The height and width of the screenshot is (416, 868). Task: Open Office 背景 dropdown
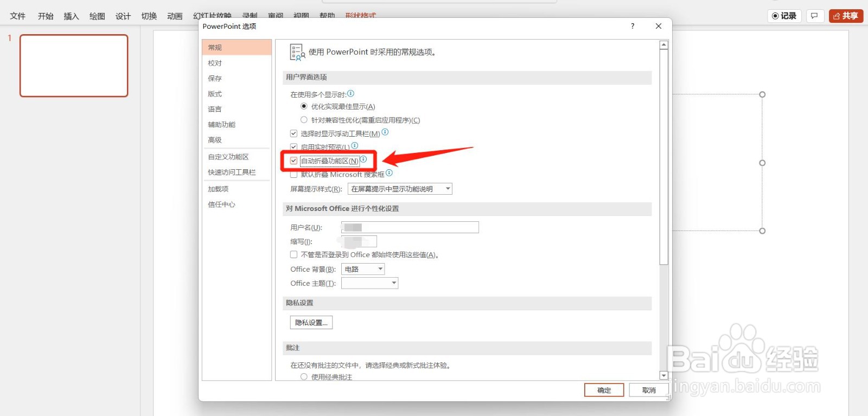coord(363,269)
